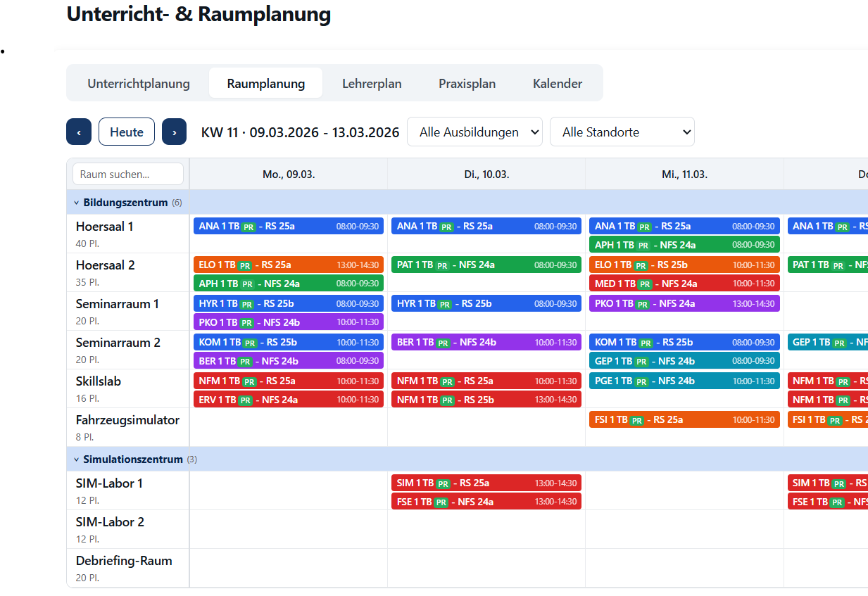Open the Alle Standorte dropdown
Viewport: 868px width, 596px height.
(622, 132)
